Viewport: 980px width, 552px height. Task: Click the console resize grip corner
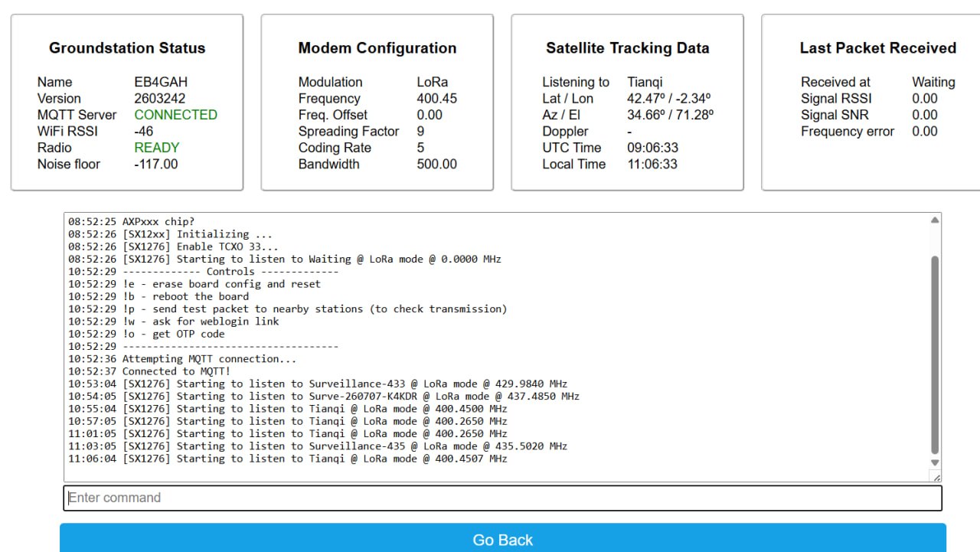935,475
